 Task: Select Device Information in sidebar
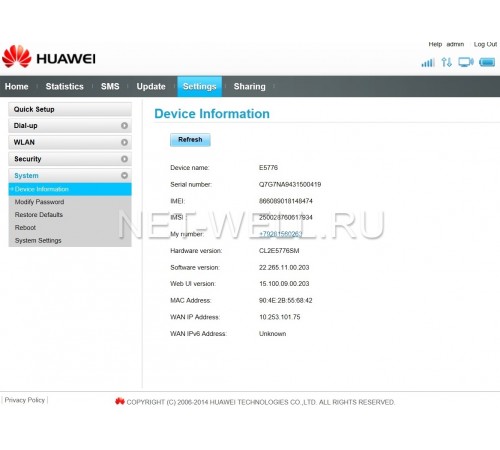(x=70, y=189)
